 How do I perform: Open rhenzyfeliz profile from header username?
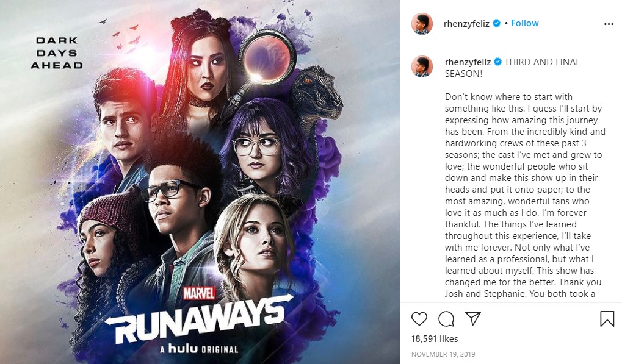[466, 24]
